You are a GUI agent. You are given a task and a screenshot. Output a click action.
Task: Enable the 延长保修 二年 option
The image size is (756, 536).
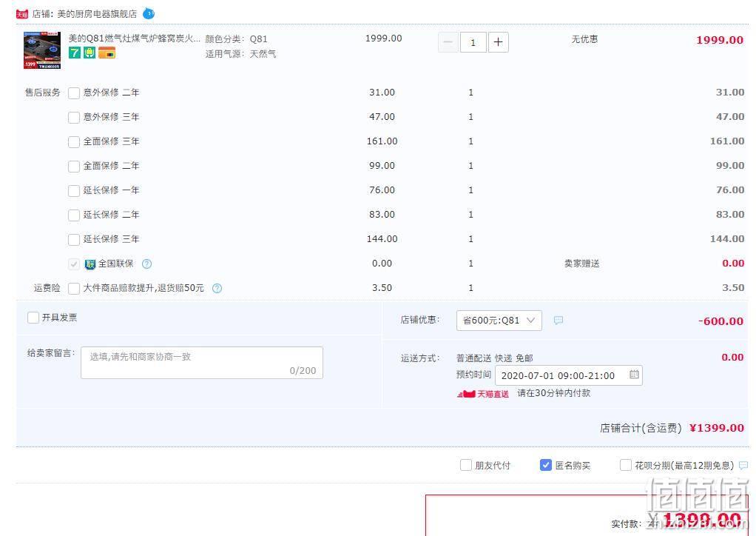[74, 215]
